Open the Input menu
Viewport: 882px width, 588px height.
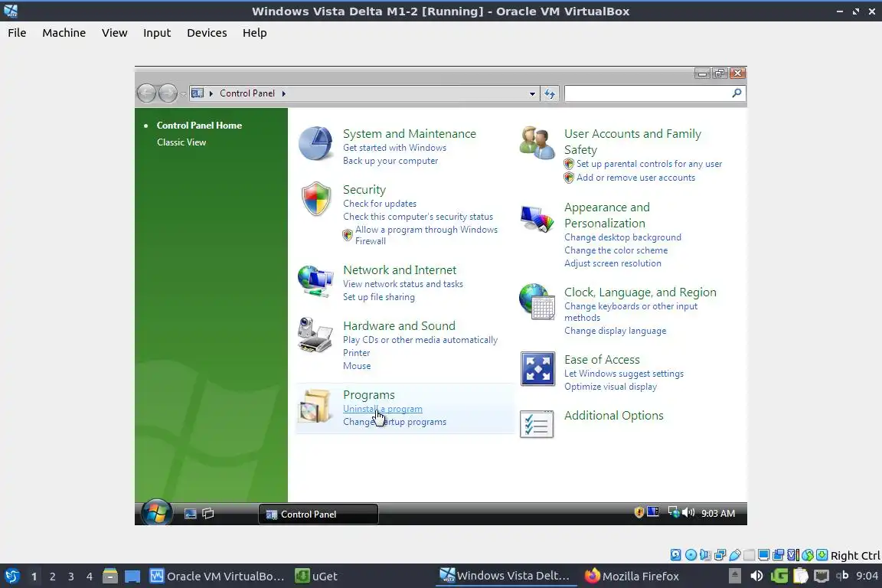point(157,33)
